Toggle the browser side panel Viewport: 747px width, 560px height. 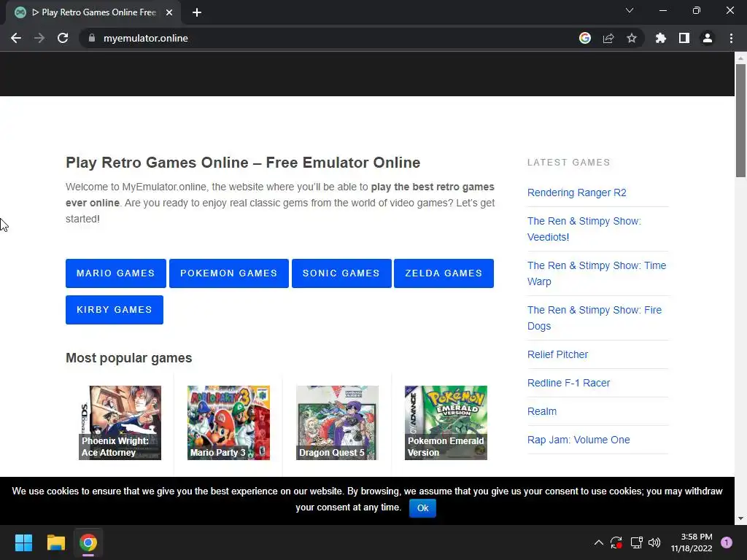684,38
